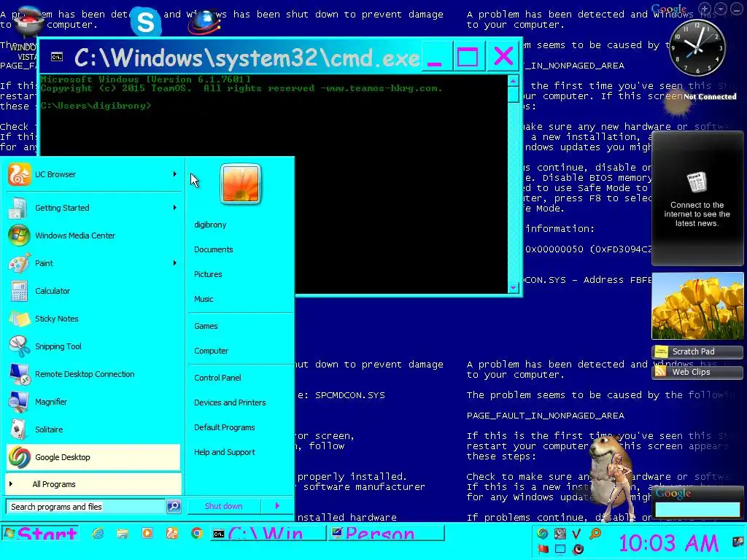The width and height of the screenshot is (747, 560).
Task: Open Computer from Start menu
Action: point(211,351)
